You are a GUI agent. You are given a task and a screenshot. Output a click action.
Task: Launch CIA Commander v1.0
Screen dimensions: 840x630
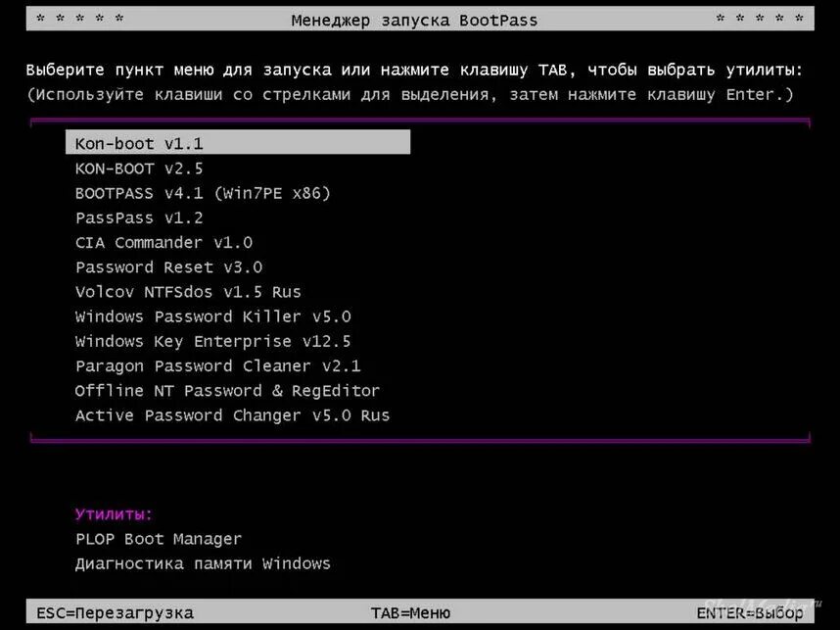[163, 242]
